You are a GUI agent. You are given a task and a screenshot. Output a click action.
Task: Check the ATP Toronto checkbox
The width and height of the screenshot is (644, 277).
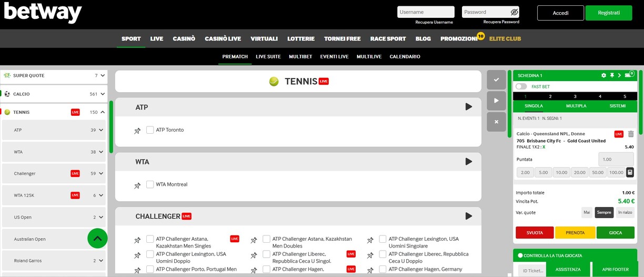click(150, 130)
